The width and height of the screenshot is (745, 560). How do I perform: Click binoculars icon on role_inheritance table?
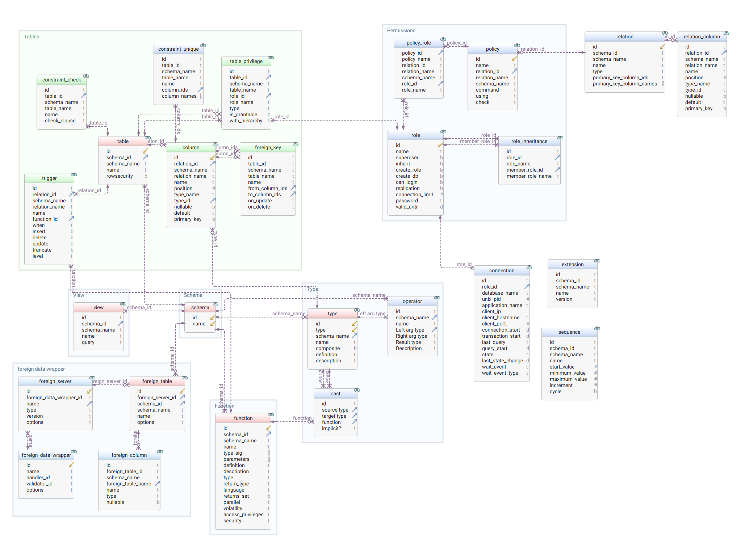pyautogui.click(x=560, y=138)
